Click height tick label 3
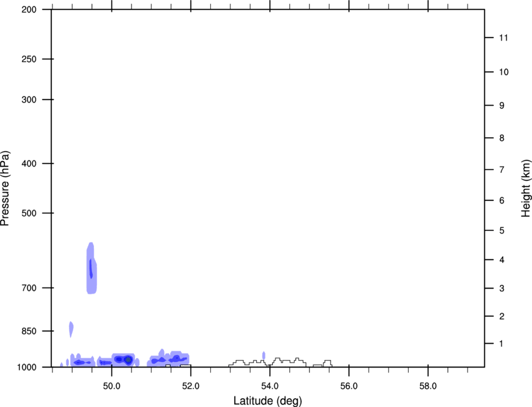 coord(501,289)
